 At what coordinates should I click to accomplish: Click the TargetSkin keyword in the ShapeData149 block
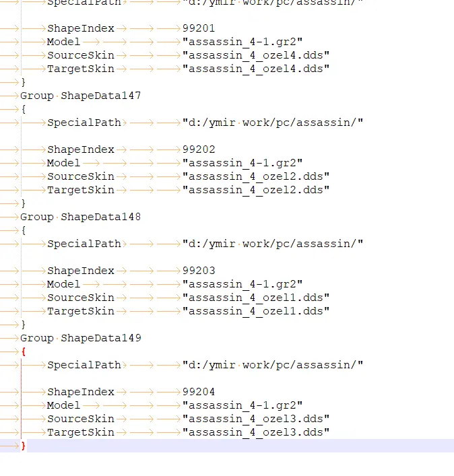[x=81, y=432]
